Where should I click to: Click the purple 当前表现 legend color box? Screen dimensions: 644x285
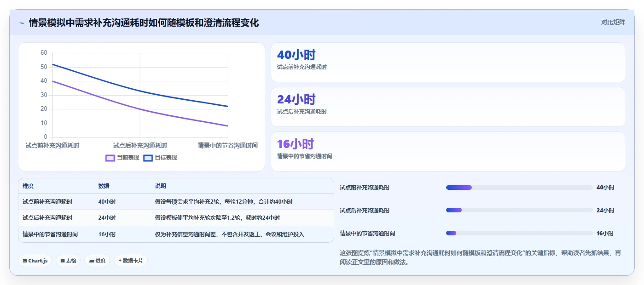point(110,158)
